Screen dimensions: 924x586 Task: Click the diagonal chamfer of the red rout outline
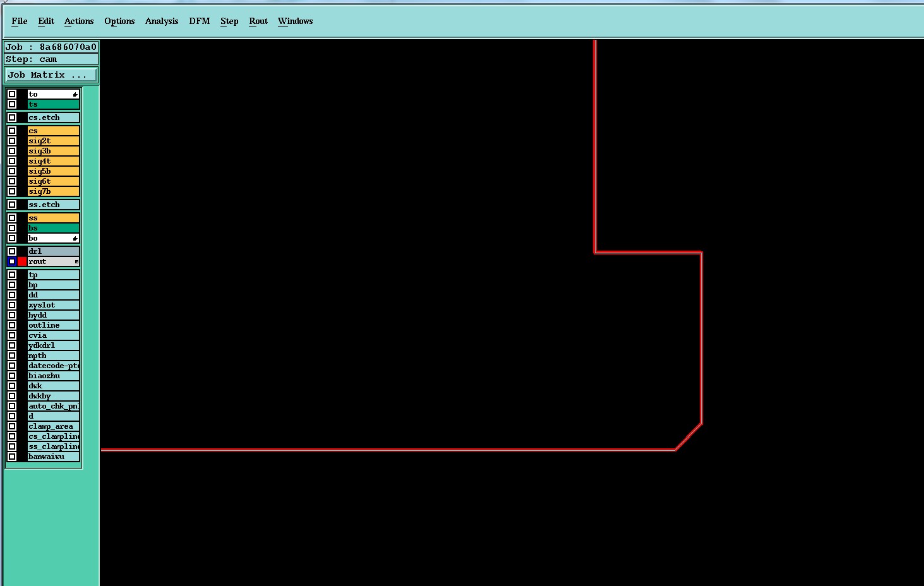pyautogui.click(x=688, y=437)
